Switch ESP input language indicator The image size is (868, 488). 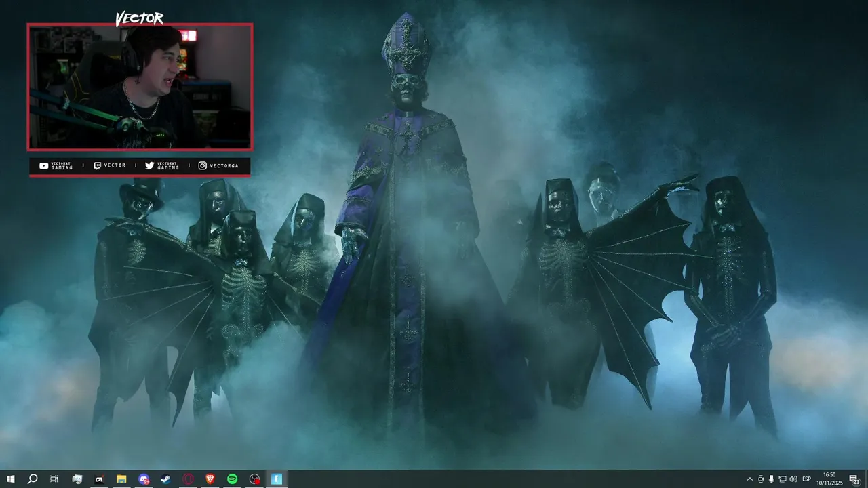click(x=807, y=479)
